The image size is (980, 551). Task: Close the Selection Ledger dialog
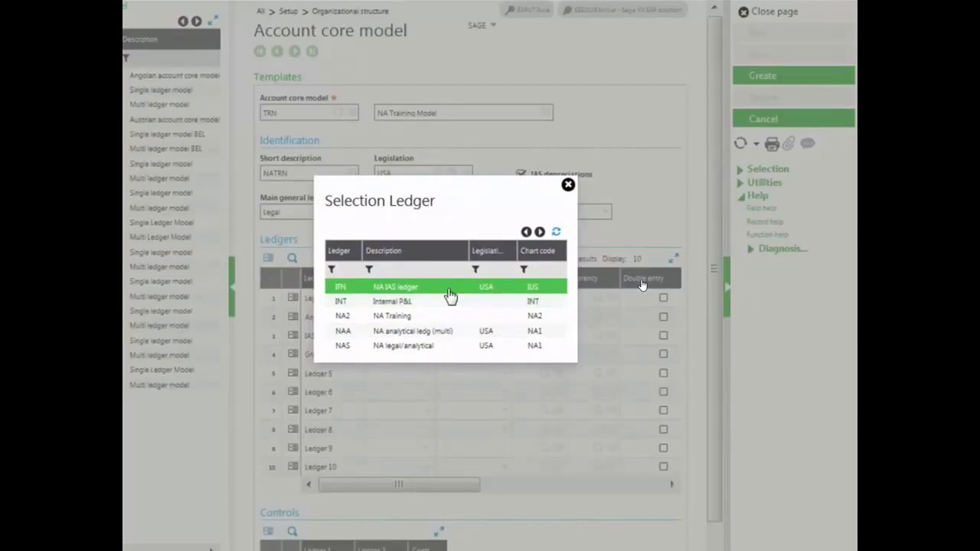tap(568, 184)
